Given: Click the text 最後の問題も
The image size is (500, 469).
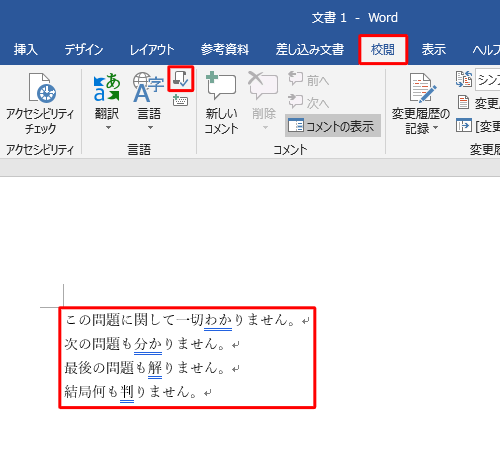Looking at the screenshot, I should pos(106,368).
